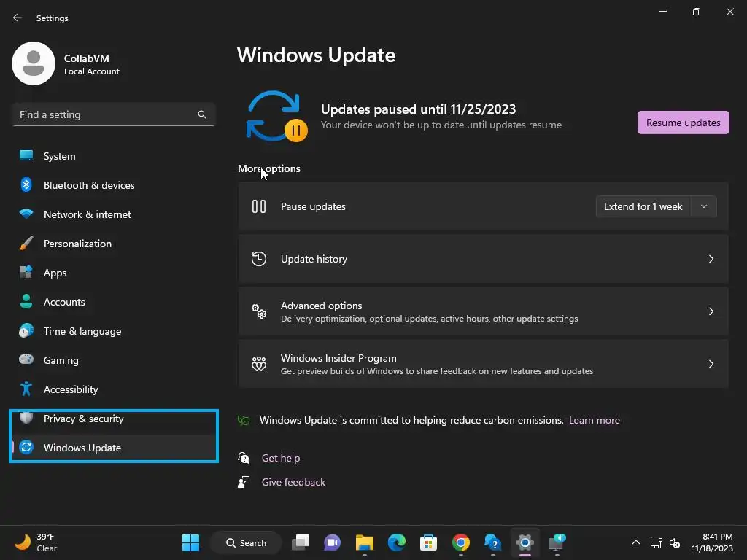Click the Get help icon

coord(244,458)
